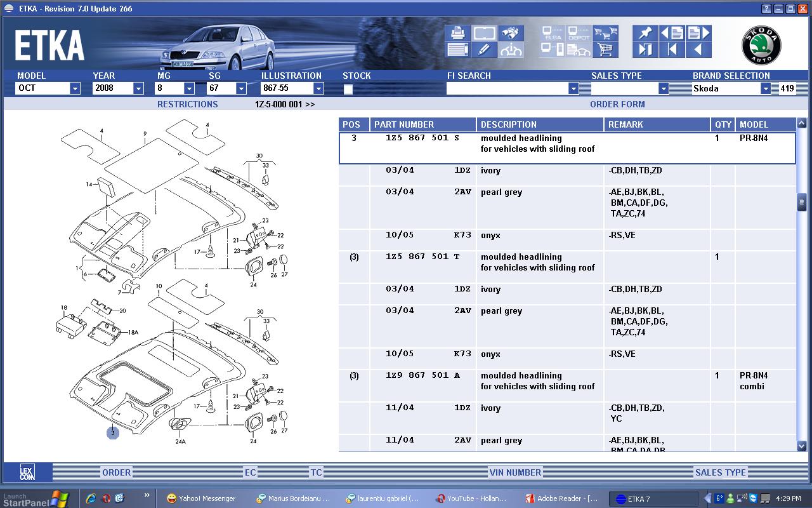The image size is (812, 508).
Task: Open the computer-to-server connection icon
Action: coord(552,50)
